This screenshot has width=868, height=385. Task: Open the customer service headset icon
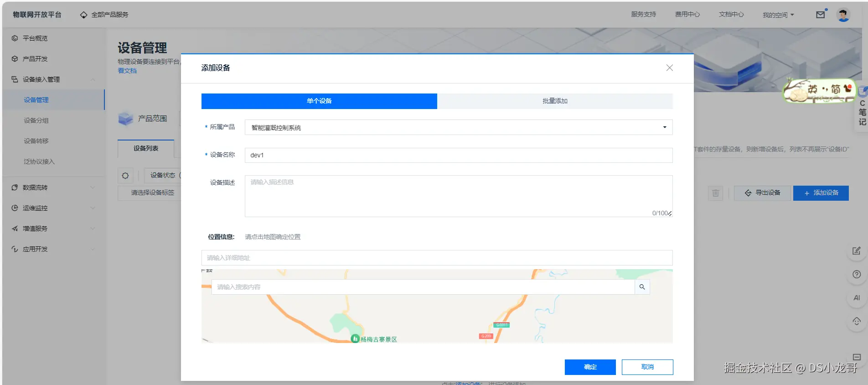click(857, 321)
